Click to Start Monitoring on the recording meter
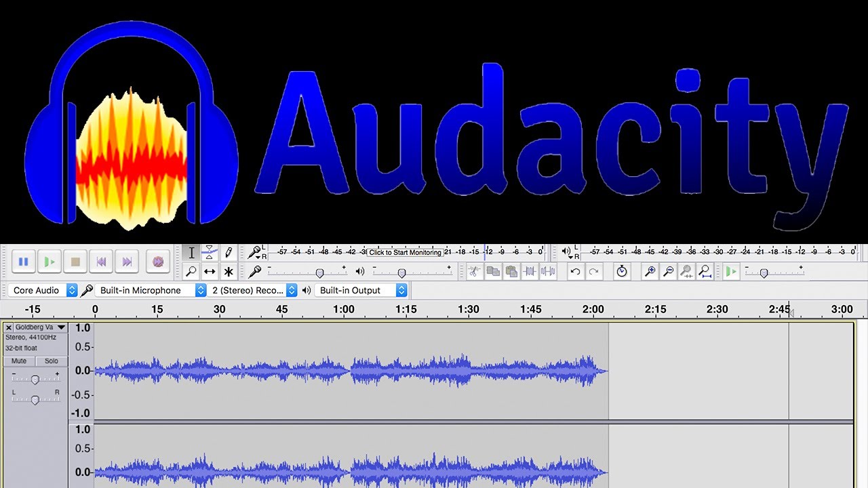The height and width of the screenshot is (488, 868). point(406,252)
